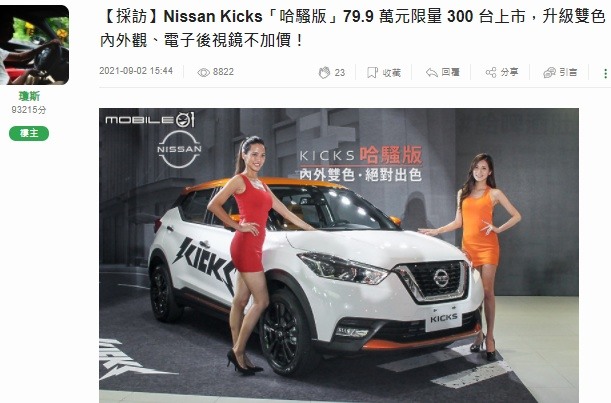
Task: Click the eye view count icon
Action: tap(203, 72)
